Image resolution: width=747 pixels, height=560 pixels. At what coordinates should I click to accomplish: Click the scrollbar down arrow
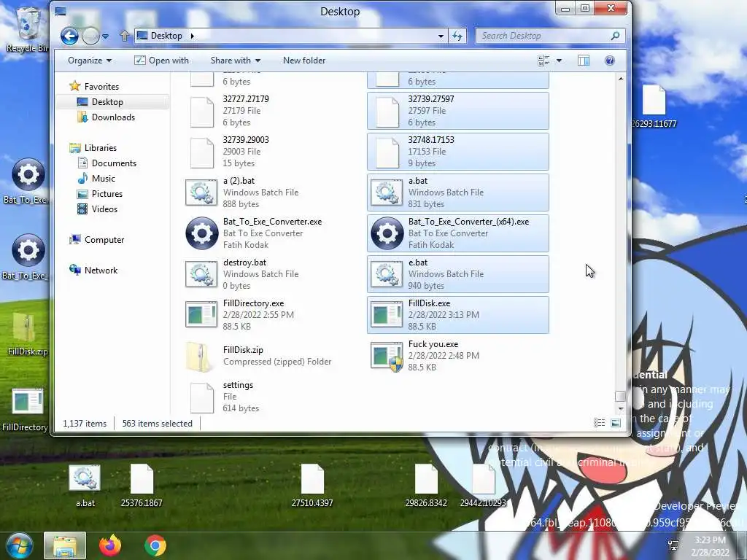pyautogui.click(x=620, y=409)
